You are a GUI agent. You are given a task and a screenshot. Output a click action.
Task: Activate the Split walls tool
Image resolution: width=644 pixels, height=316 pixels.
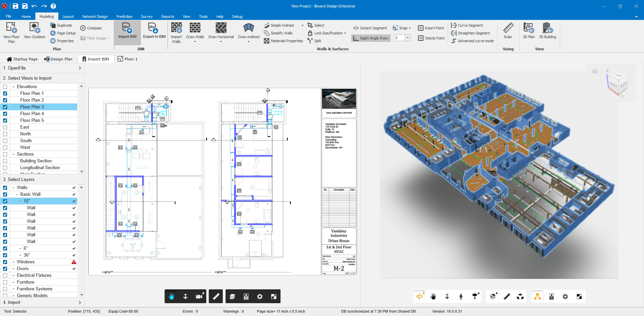click(x=315, y=41)
